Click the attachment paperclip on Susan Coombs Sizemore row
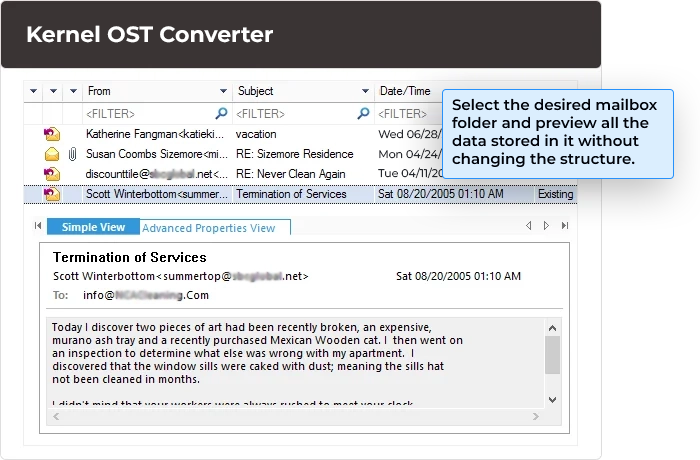The image size is (700, 460). (72, 154)
